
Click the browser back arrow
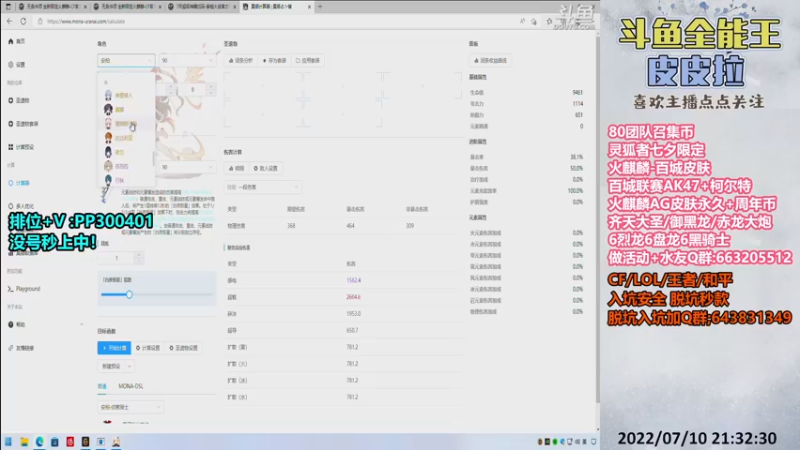point(10,21)
